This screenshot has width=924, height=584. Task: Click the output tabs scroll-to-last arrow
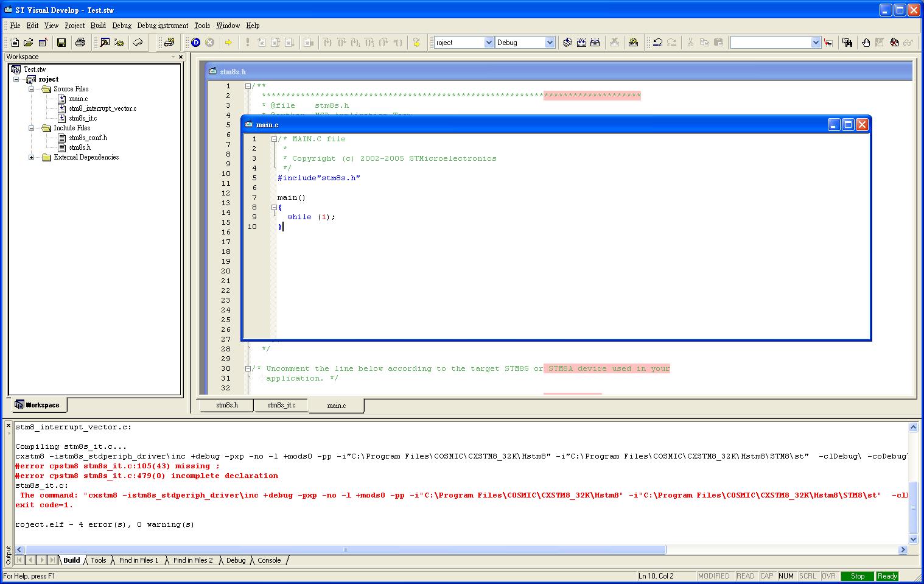pyautogui.click(x=54, y=560)
